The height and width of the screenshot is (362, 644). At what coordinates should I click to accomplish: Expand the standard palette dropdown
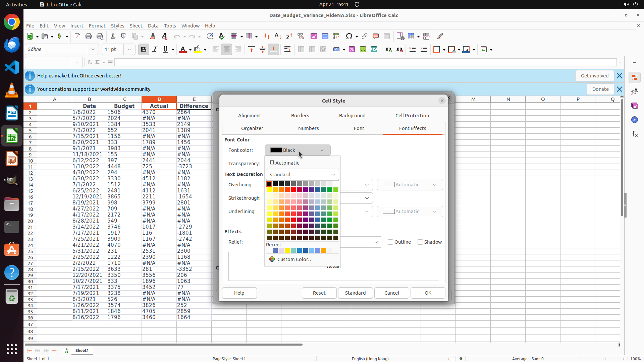pos(302,175)
